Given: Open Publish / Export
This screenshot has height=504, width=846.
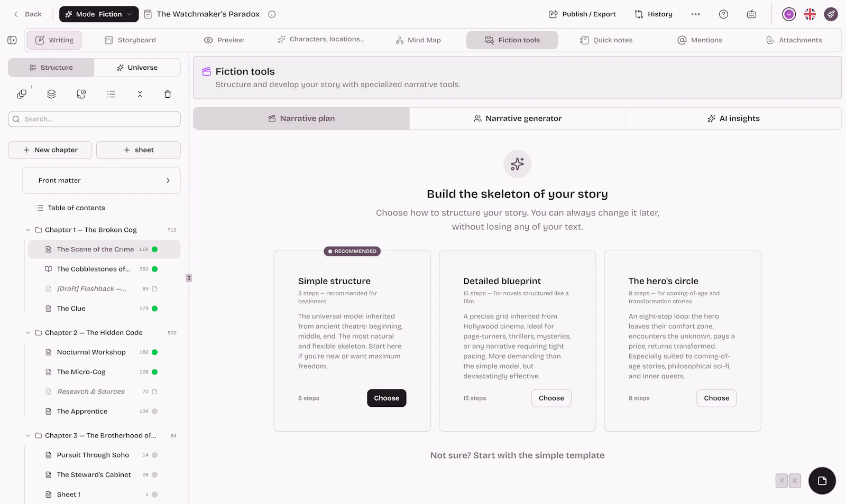Looking at the screenshot, I should click(582, 14).
